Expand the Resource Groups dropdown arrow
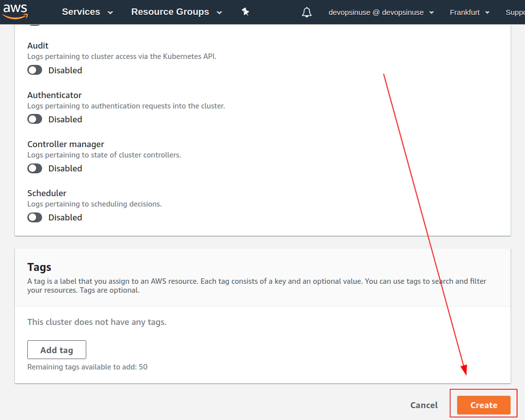The height and width of the screenshot is (420, 525). [x=219, y=13]
